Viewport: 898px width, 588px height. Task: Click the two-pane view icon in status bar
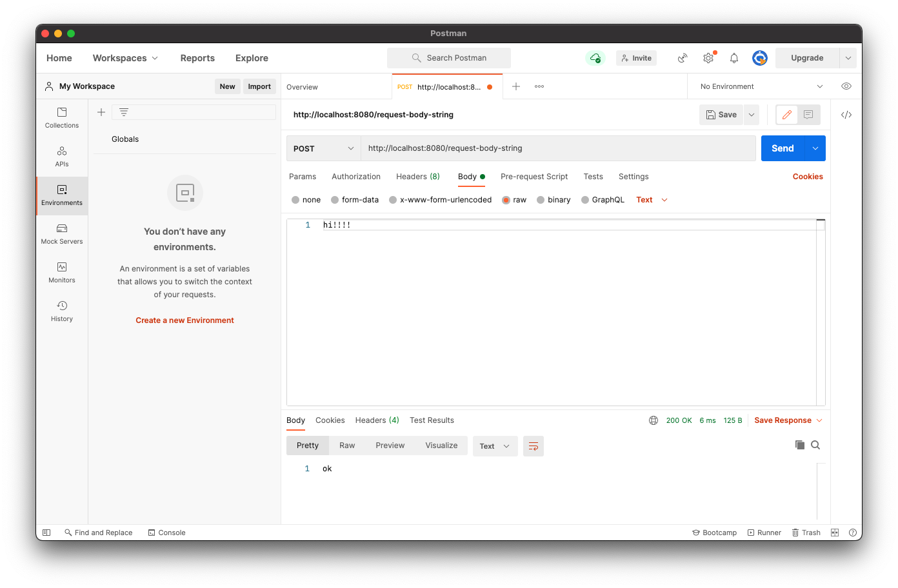tap(835, 533)
